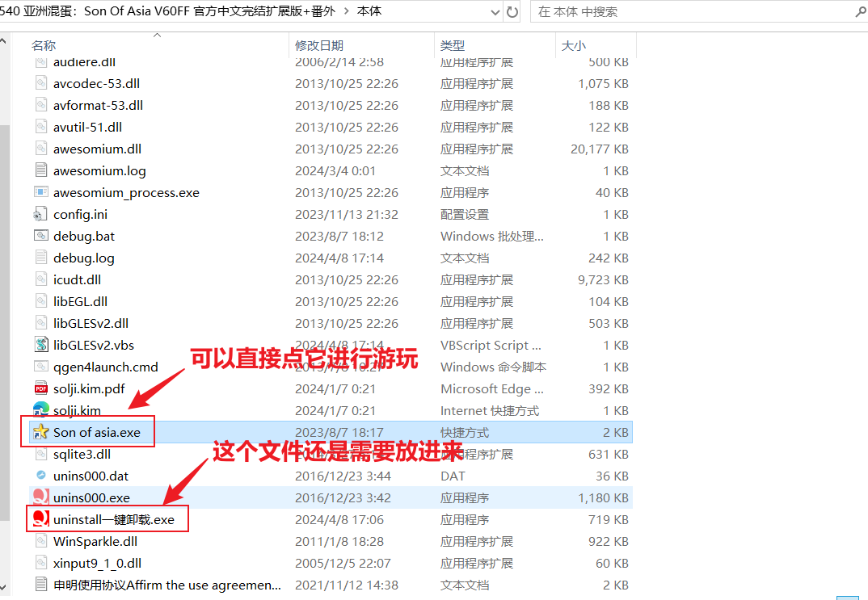
Task: Click the avcodec-53.dll file icon
Action: 41,83
